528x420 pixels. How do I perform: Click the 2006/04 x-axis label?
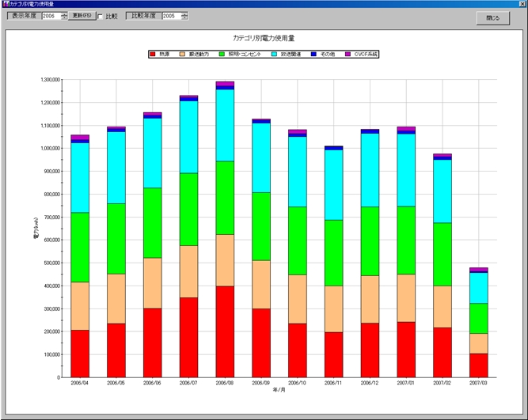pyautogui.click(x=79, y=383)
